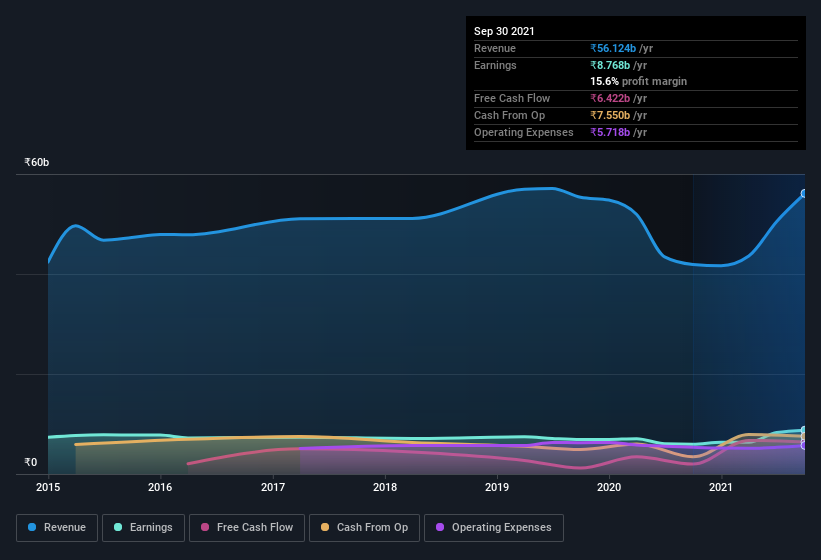Click the 2015 x-axis label
This screenshot has height=560, width=821.
48,487
